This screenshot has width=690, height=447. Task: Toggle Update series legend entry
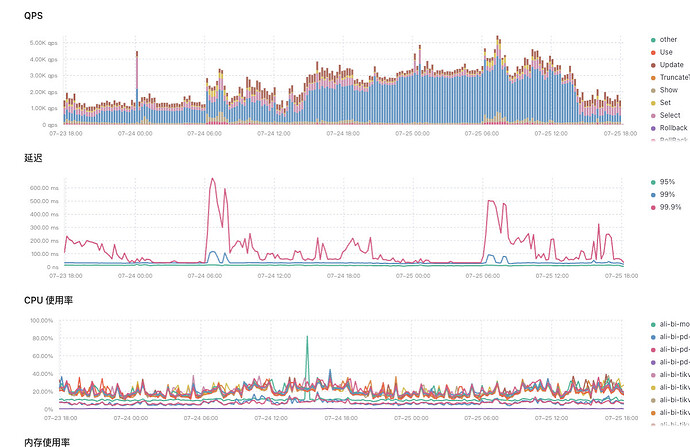pyautogui.click(x=667, y=65)
